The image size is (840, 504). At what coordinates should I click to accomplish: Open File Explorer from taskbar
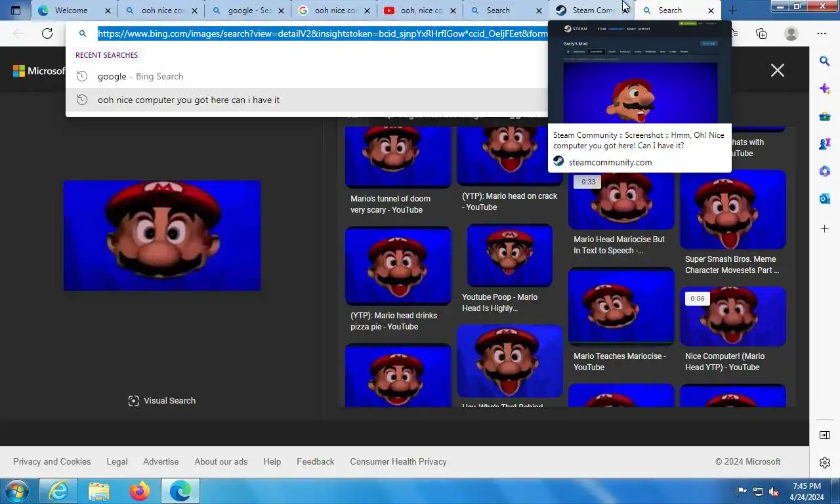(x=99, y=491)
